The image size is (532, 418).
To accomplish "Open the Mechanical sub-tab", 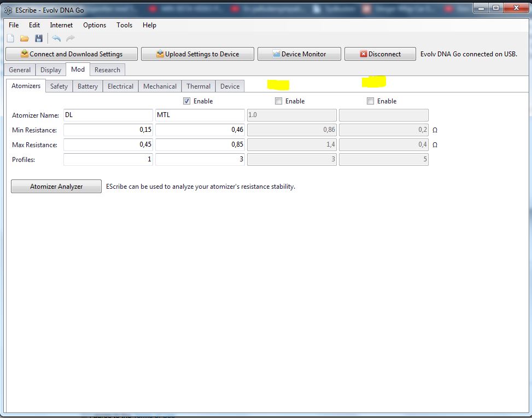I will click(x=160, y=86).
